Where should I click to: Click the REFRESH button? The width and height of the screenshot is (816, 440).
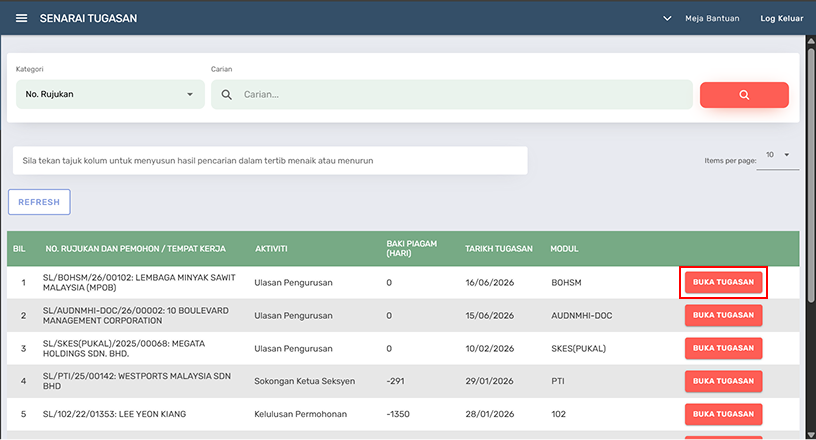pos(39,202)
